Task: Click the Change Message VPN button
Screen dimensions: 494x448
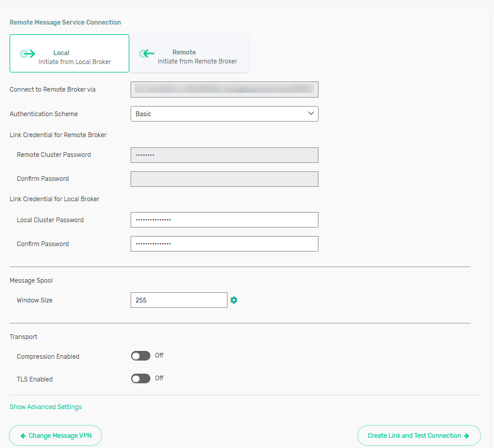Action: tap(56, 435)
